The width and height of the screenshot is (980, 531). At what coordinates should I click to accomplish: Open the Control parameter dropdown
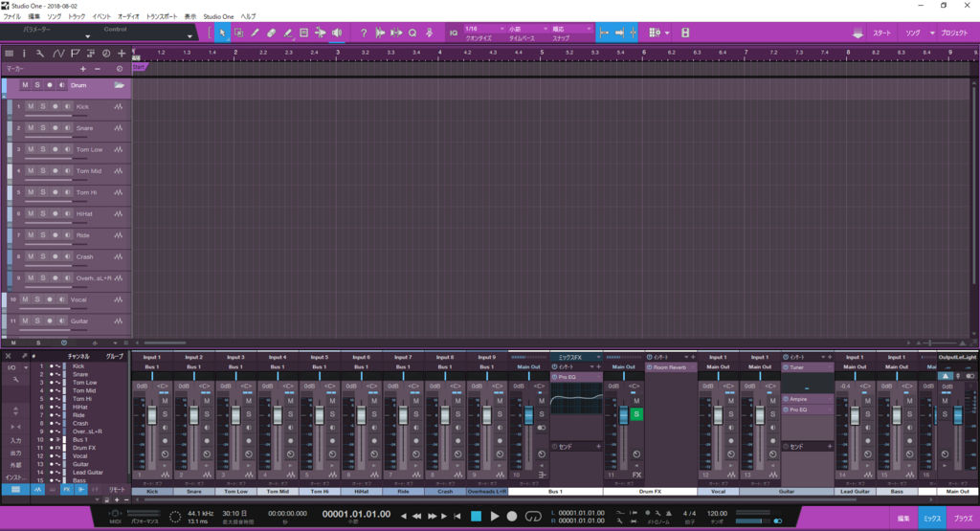[146, 33]
